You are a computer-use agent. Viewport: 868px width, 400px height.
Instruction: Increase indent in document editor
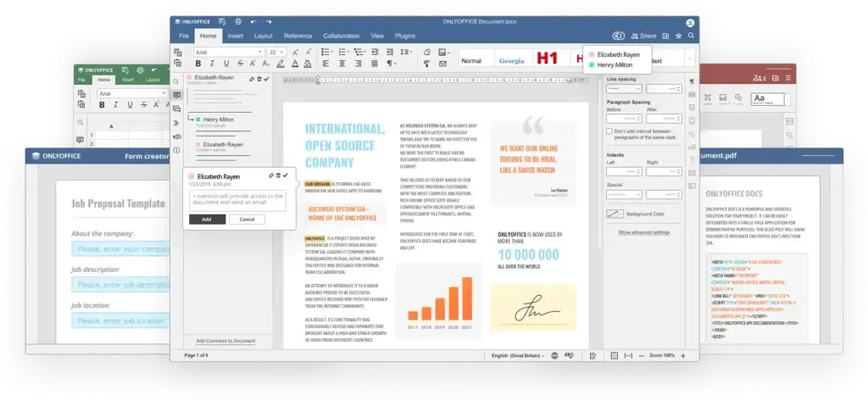tap(391, 52)
